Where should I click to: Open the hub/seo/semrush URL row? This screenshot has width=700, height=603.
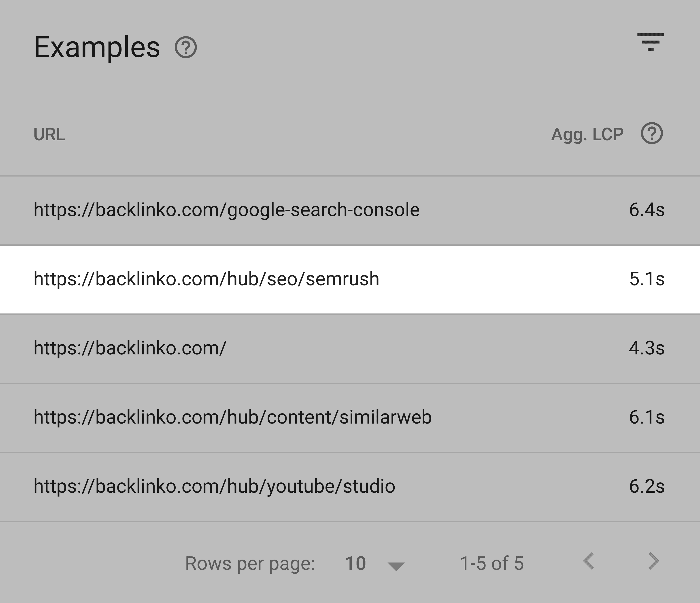click(350, 279)
